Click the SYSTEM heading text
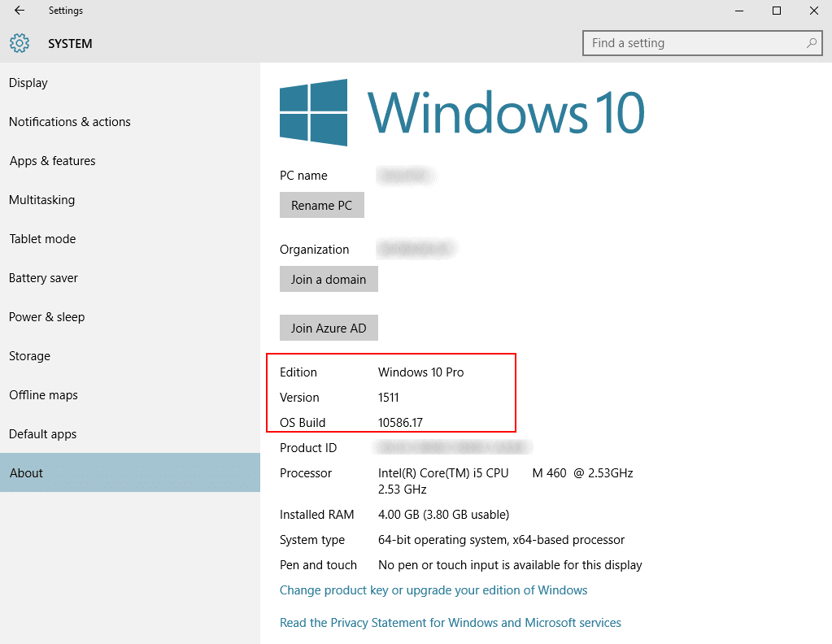This screenshot has height=644, width=832. click(70, 43)
